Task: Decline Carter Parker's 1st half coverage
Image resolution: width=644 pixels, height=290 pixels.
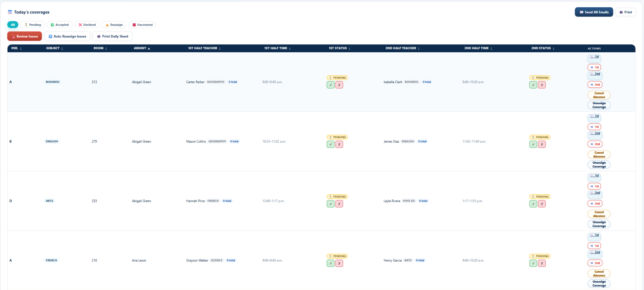Action: pos(339,85)
